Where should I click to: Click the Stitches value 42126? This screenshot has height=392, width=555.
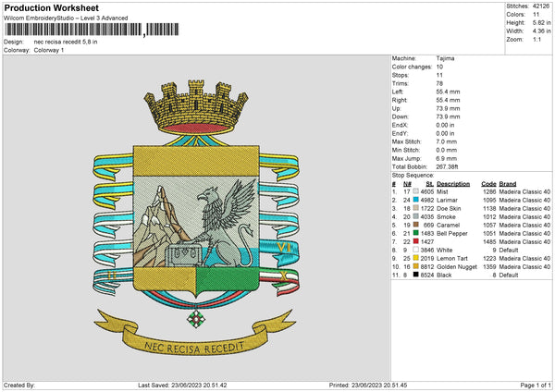coord(541,6)
